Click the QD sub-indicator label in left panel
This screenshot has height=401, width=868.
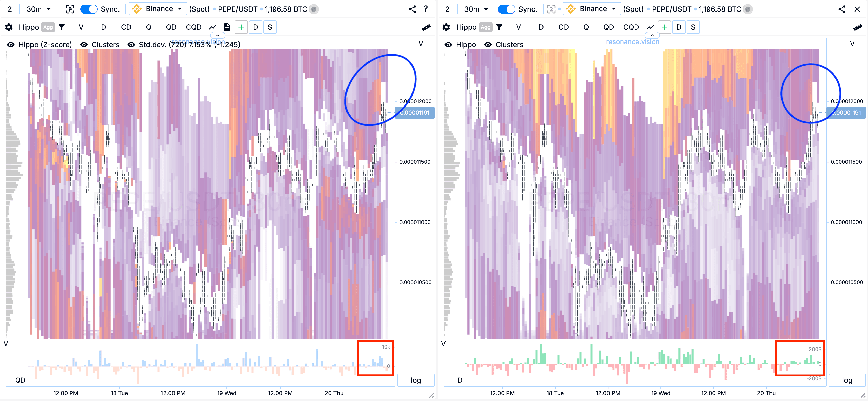point(20,380)
